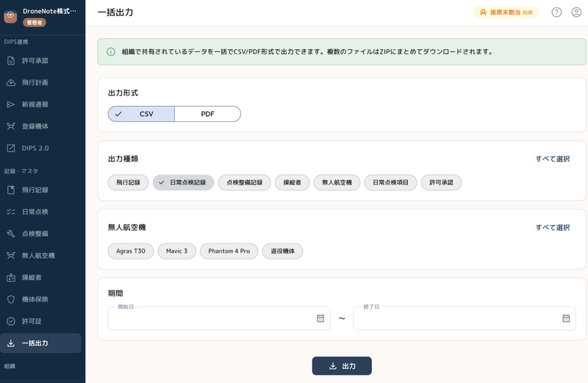Image resolution: width=588 pixels, height=383 pixels.
Task: Deselect the 日常点検記録 output type chip
Action: click(x=184, y=182)
